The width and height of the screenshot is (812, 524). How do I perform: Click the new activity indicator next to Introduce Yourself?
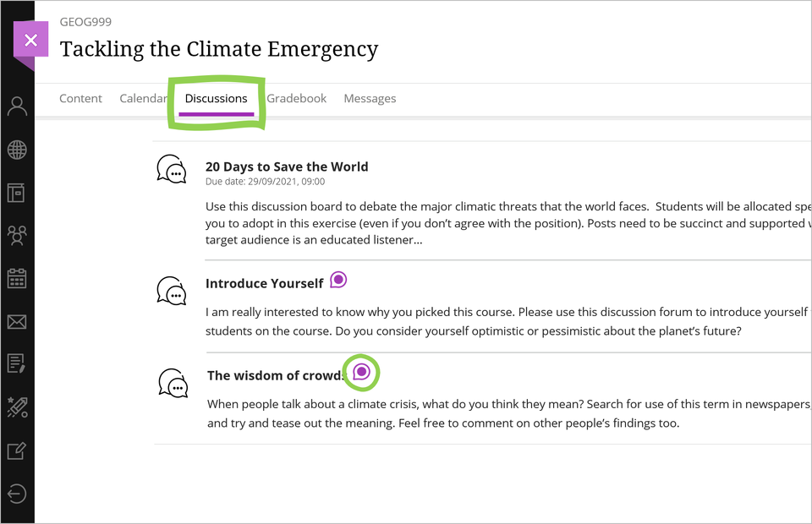(x=338, y=280)
